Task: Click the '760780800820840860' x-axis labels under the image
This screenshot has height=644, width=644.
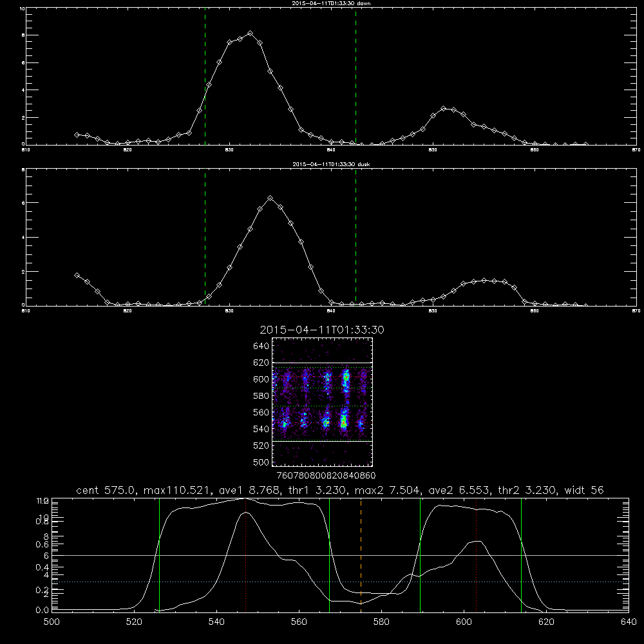Action: pos(326,475)
